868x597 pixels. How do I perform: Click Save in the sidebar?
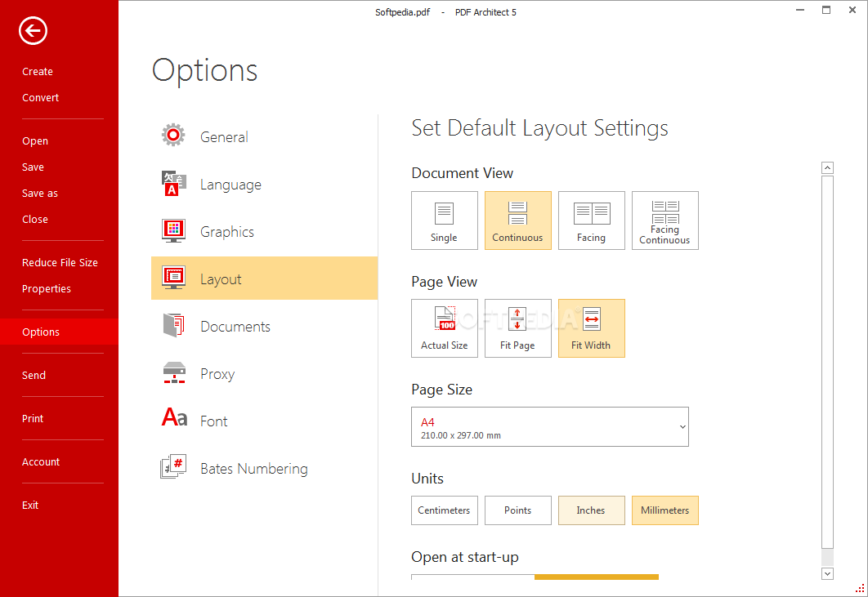coord(34,167)
